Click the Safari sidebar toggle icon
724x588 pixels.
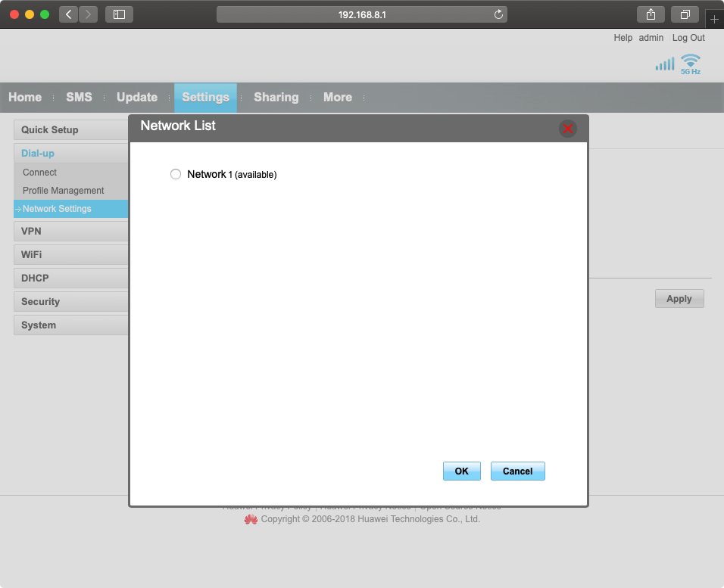[x=119, y=14]
